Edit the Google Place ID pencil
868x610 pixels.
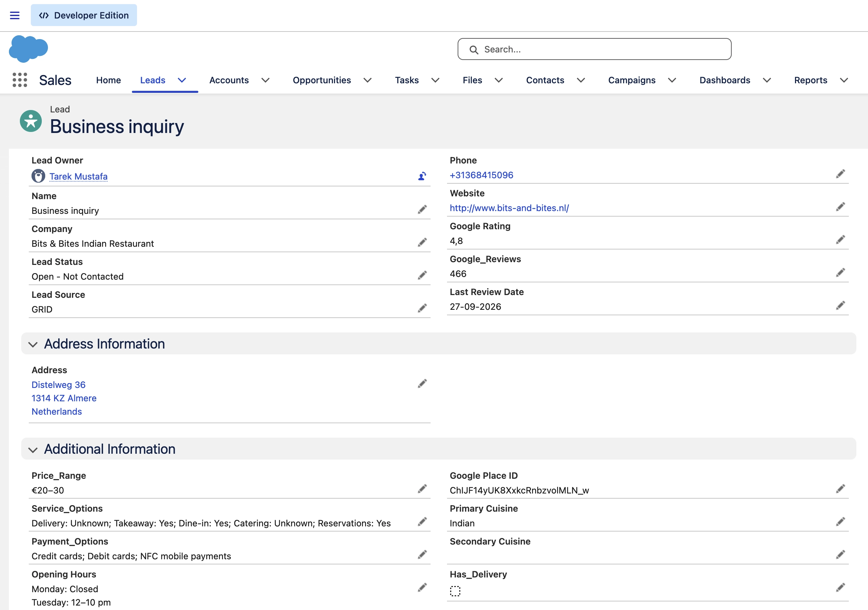[x=840, y=489]
